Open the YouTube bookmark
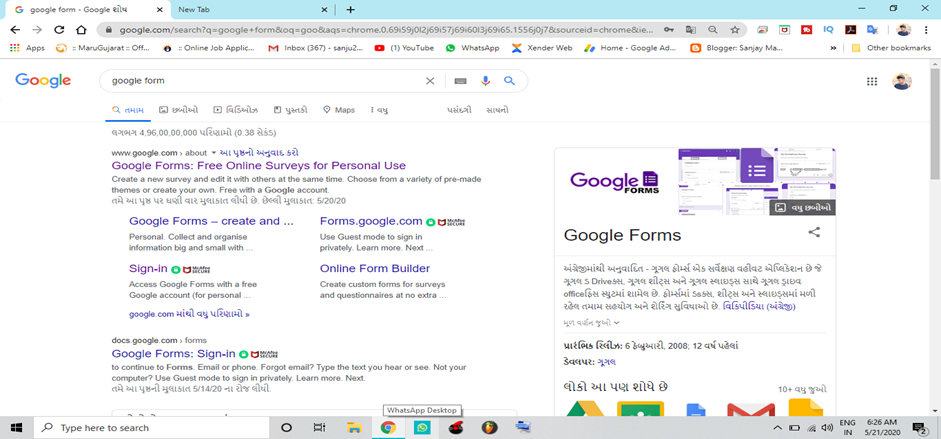This screenshot has width=941, height=439. (403, 48)
